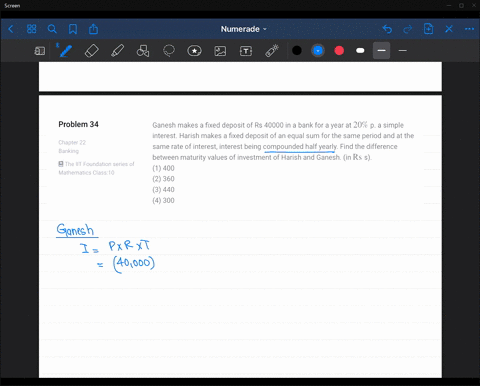Viewport: 480px width, 386px height.
Task: Open the page thumbnails grid view
Action: point(31,29)
